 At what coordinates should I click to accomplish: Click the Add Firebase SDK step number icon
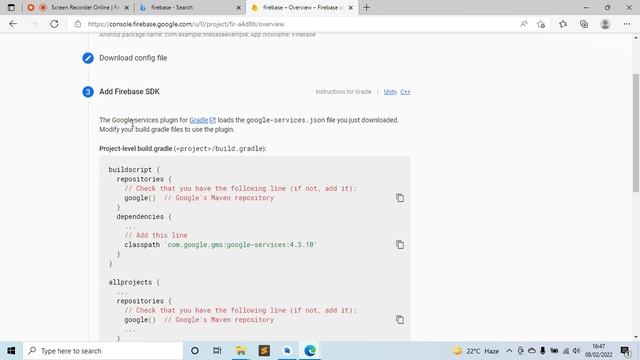(88, 92)
